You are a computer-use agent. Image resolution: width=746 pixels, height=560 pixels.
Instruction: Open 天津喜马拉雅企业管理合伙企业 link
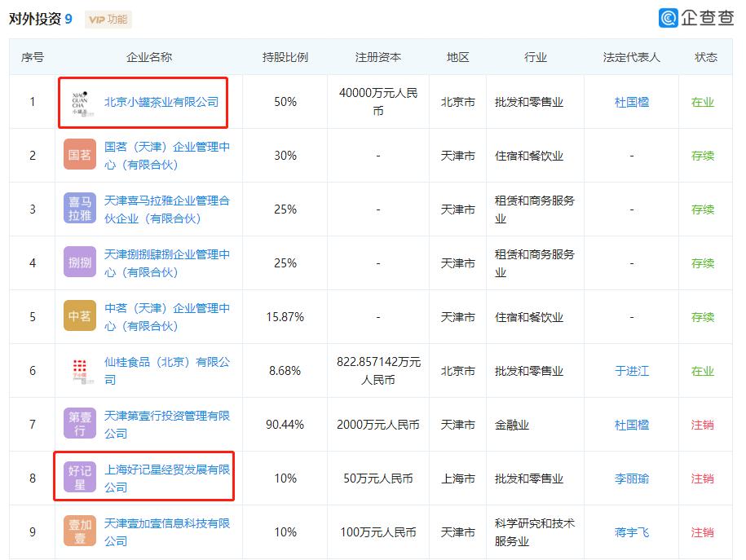pyautogui.click(x=167, y=209)
